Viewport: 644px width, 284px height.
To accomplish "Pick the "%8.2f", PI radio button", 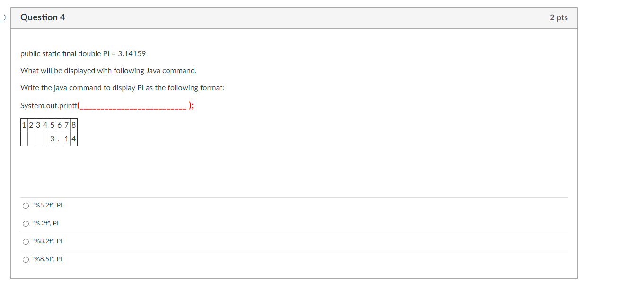I will (x=26, y=241).
